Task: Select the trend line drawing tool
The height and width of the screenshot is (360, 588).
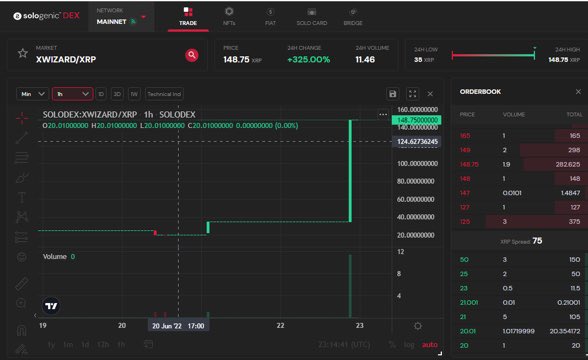Action: (x=22, y=138)
